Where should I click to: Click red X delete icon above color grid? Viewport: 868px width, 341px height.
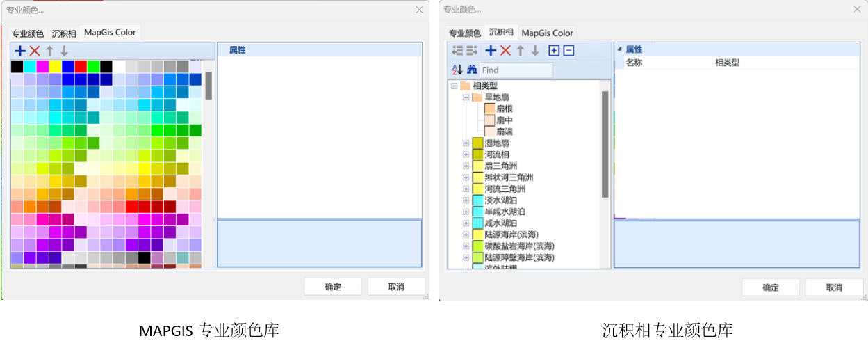(x=35, y=51)
